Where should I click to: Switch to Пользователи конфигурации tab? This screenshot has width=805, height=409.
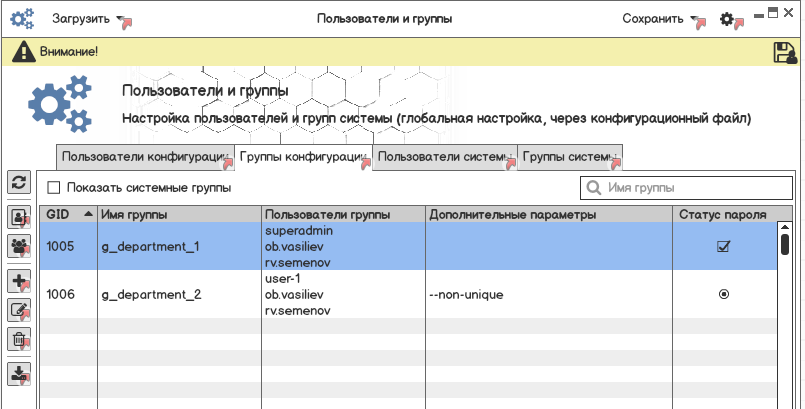click(145, 157)
